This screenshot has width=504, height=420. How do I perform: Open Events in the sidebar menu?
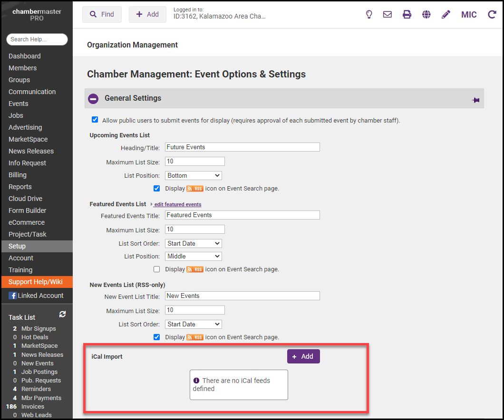pyautogui.click(x=19, y=104)
